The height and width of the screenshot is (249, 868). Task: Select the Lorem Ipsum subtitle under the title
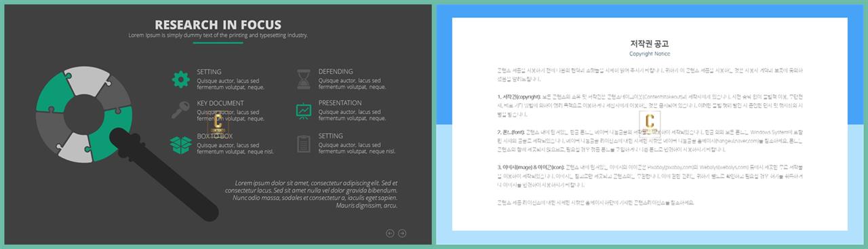(x=218, y=35)
